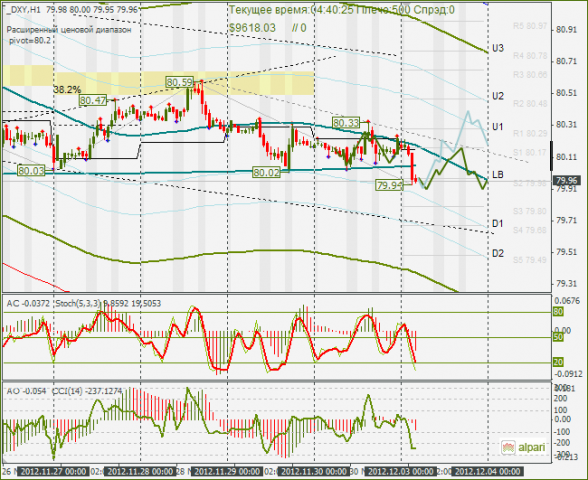The width and height of the screenshot is (588, 480).
Task: Click the pivot=80.2 label
Action: pyautogui.click(x=30, y=40)
